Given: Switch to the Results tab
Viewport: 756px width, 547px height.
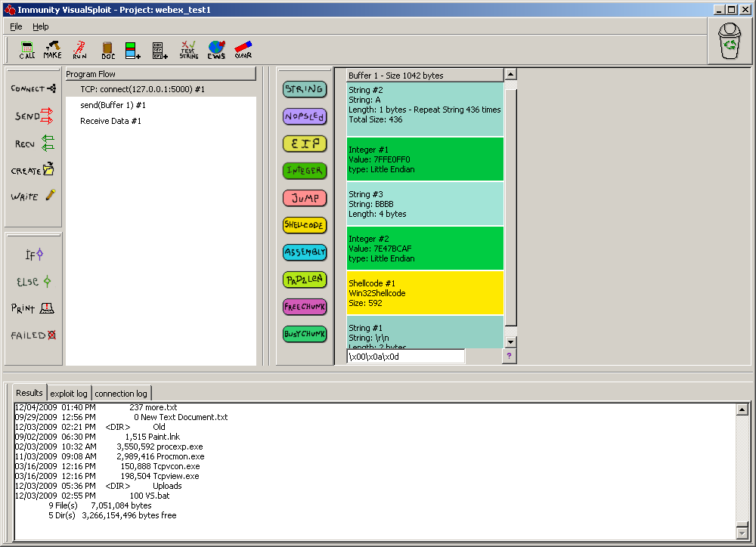Looking at the screenshot, I should click(x=29, y=393).
